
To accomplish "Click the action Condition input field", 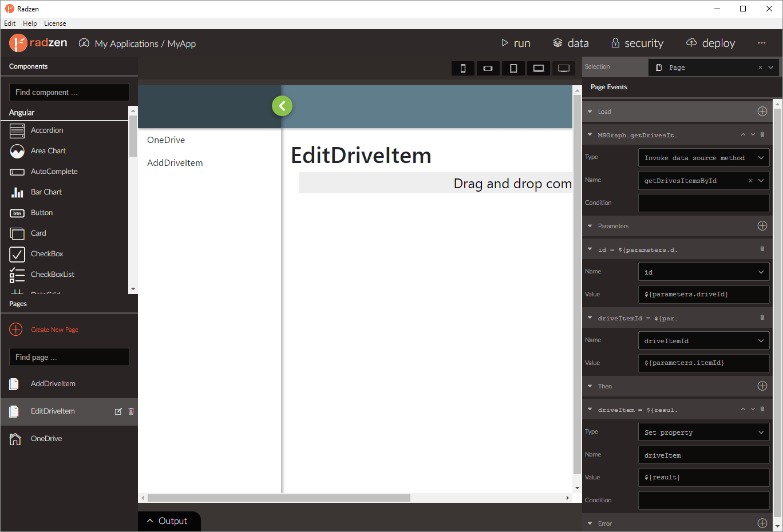I will [704, 203].
